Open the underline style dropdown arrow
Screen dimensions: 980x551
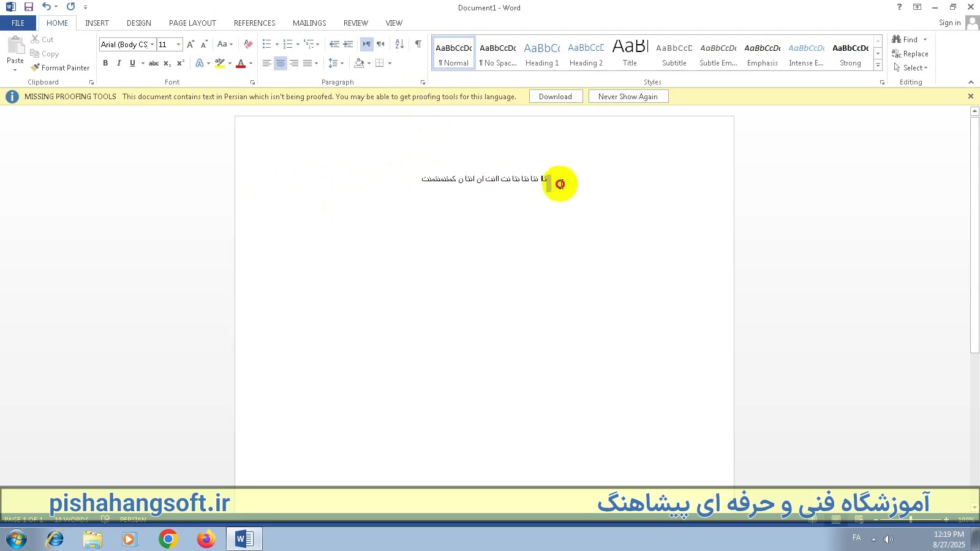pyautogui.click(x=143, y=63)
